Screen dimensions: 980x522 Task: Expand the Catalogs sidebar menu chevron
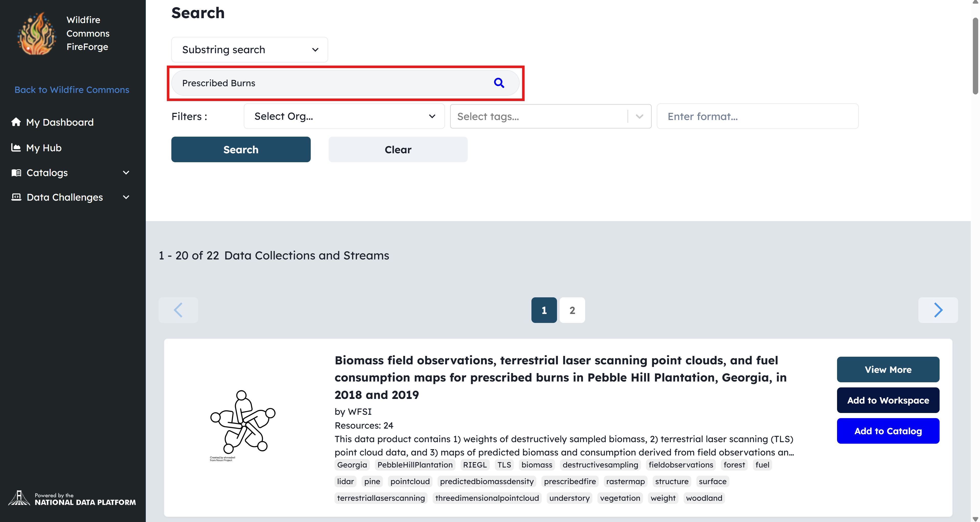[126, 172]
